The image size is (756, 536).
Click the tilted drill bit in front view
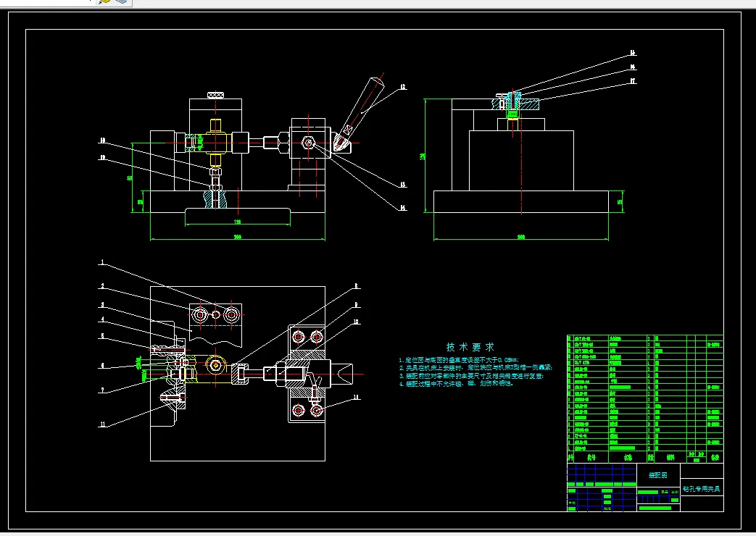click(x=360, y=114)
